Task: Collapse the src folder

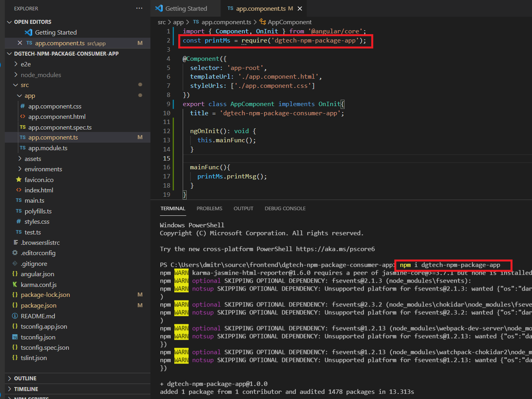Action: 24,85
